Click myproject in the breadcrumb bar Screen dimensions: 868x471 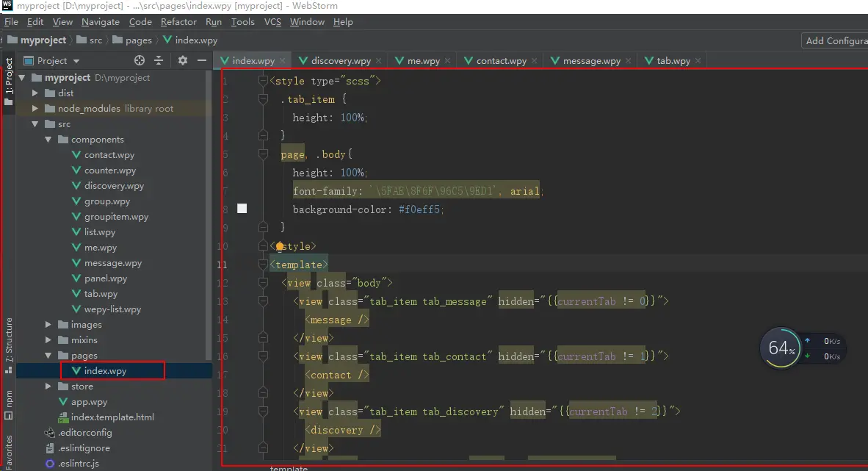tap(37, 40)
